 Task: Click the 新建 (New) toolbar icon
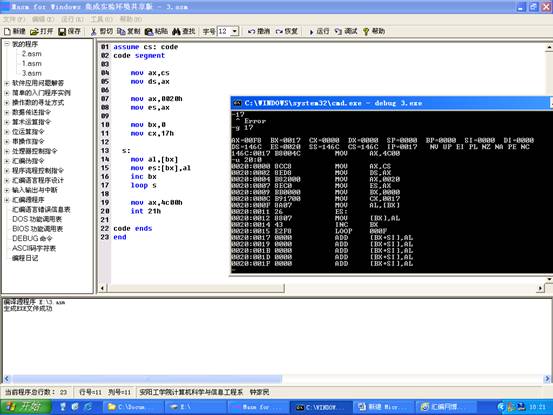tap(15, 31)
